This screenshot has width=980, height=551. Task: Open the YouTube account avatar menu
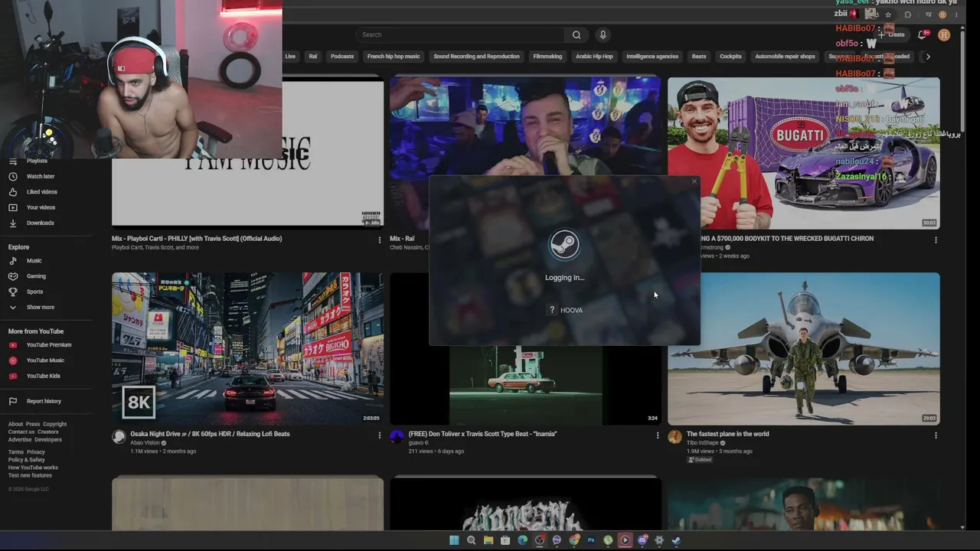(x=944, y=34)
